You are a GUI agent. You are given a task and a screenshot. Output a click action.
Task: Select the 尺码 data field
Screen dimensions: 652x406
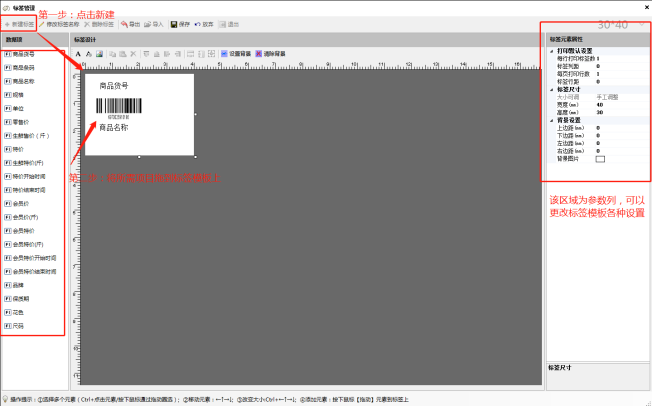click(15, 326)
